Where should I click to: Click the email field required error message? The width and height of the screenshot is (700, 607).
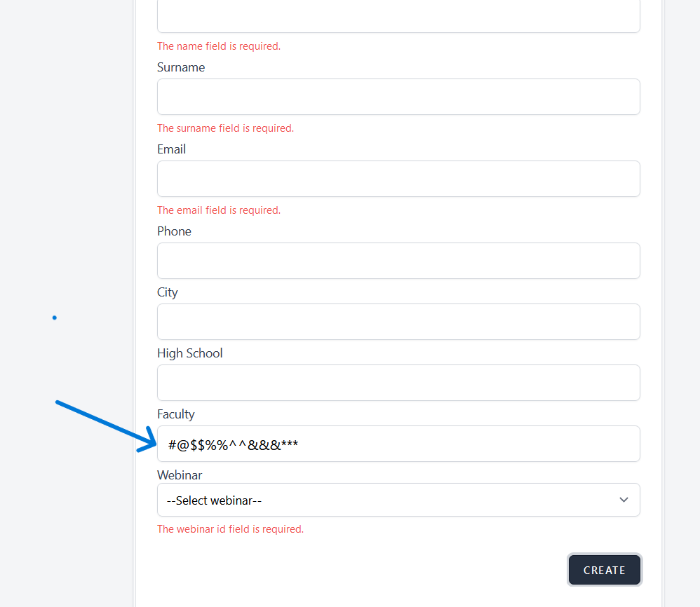[219, 210]
